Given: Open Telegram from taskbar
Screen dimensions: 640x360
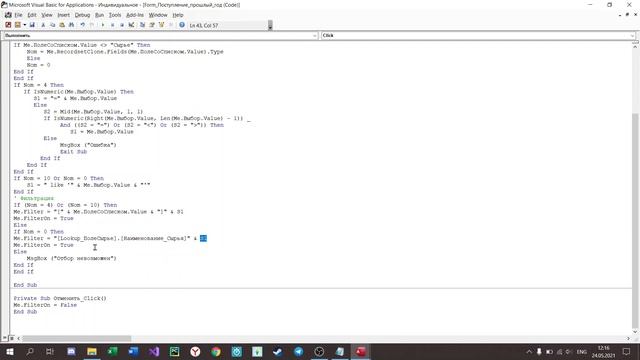Looking at the screenshot, I should point(299,351).
